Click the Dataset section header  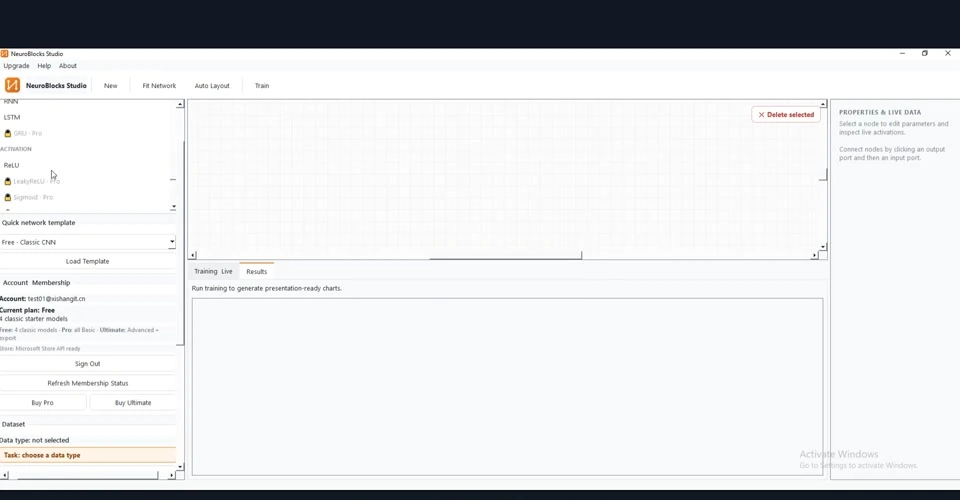pyautogui.click(x=13, y=424)
